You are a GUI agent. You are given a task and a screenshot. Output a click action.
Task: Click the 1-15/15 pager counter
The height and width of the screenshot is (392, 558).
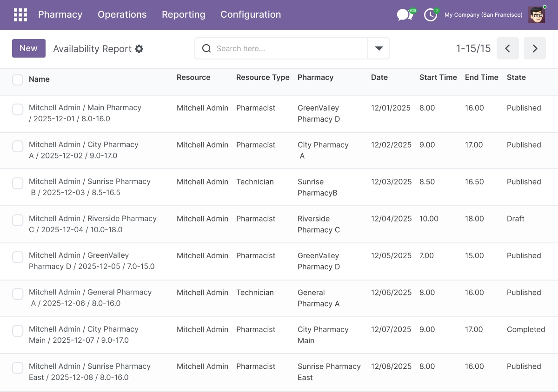[x=473, y=48]
